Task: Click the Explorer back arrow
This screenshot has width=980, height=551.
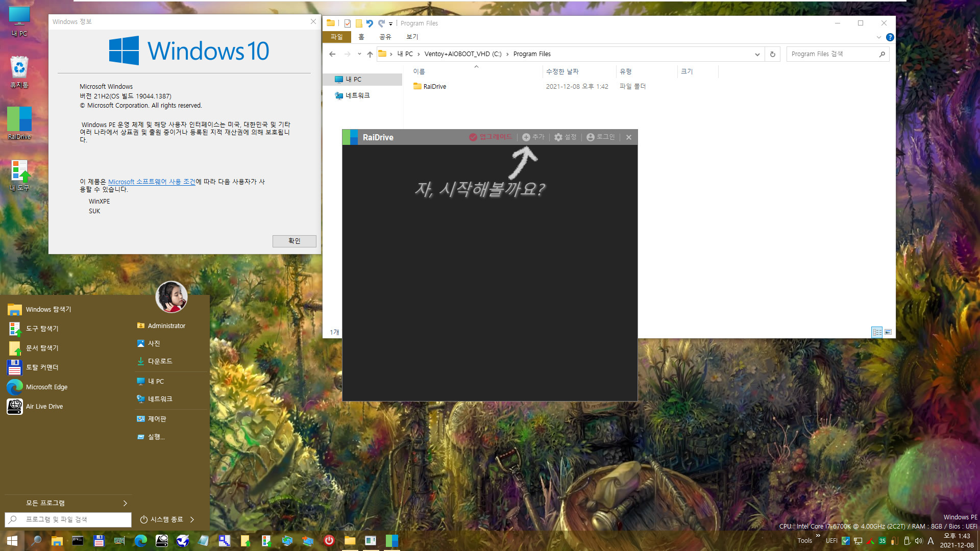Action: tap(332, 54)
